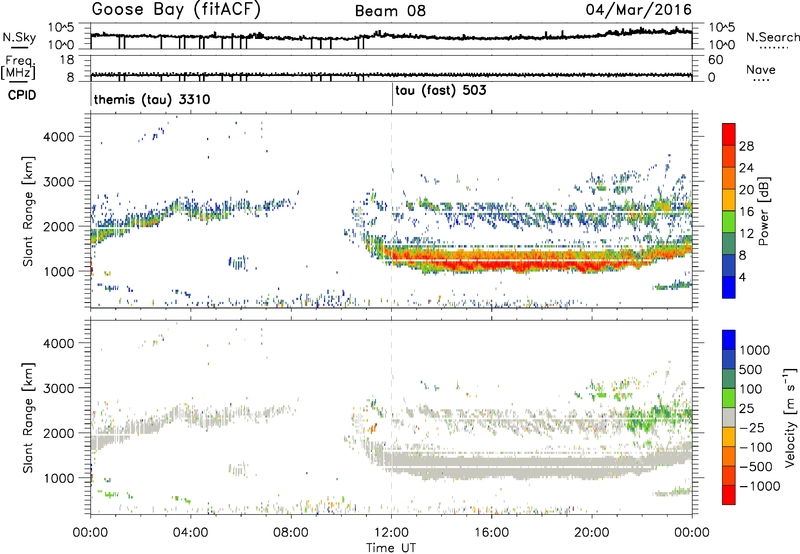The image size is (800, 554).
Task: Click the 'Velocity [m s-1]' colorbar title
Action: (x=790, y=417)
